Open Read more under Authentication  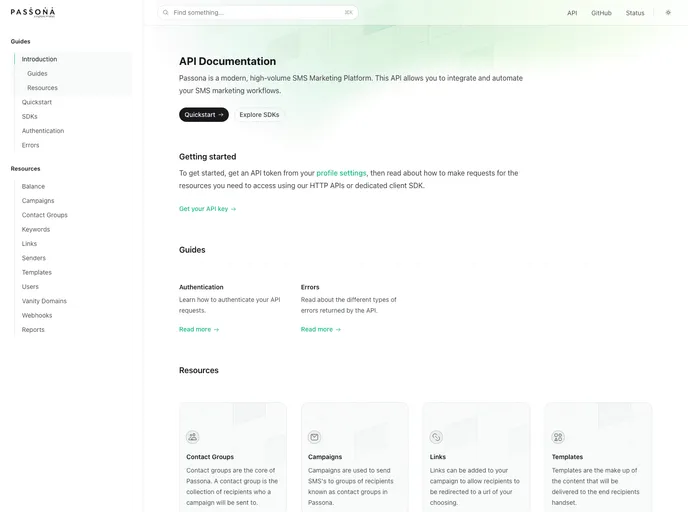tap(198, 329)
